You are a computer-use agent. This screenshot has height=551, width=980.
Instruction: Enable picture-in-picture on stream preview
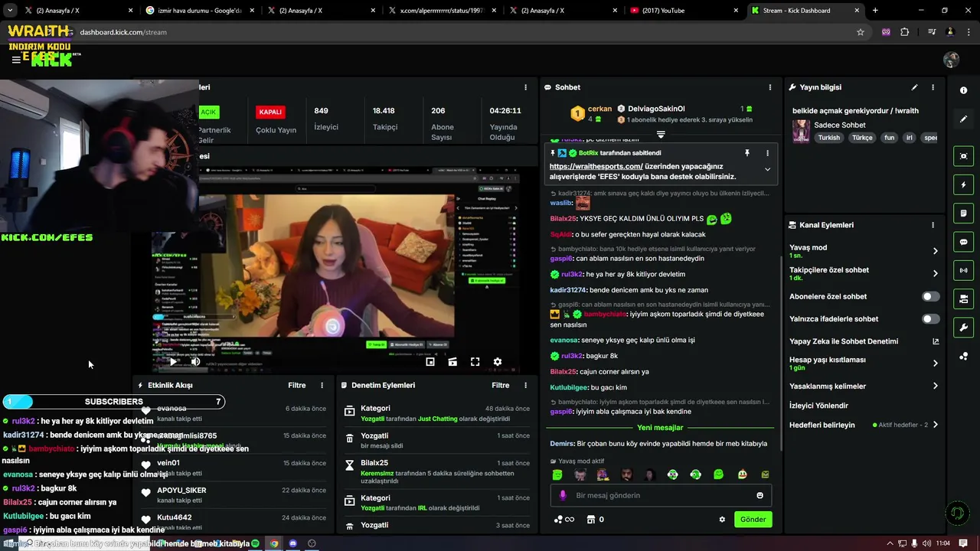coord(430,362)
